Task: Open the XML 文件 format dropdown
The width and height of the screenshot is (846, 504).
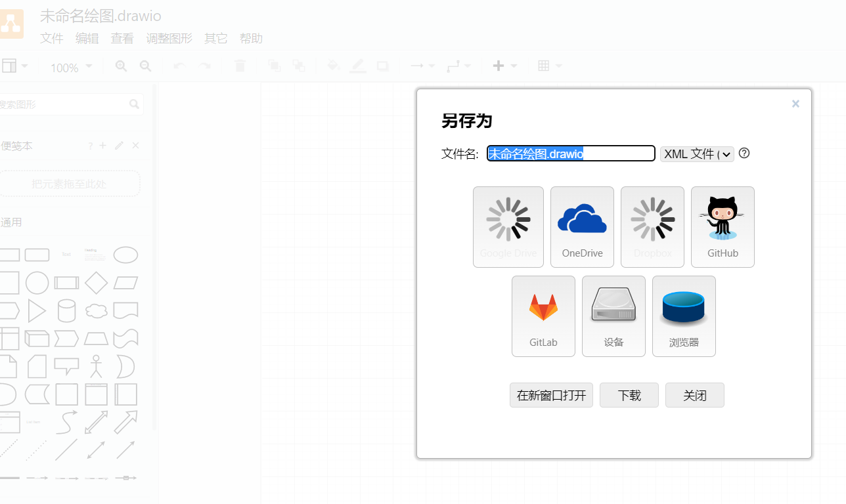Action: coord(697,154)
